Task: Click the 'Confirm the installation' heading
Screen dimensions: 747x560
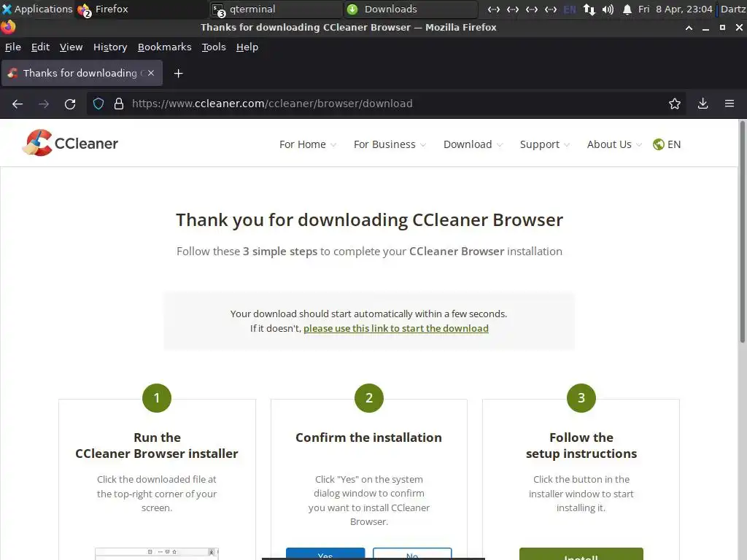Action: tap(368, 437)
